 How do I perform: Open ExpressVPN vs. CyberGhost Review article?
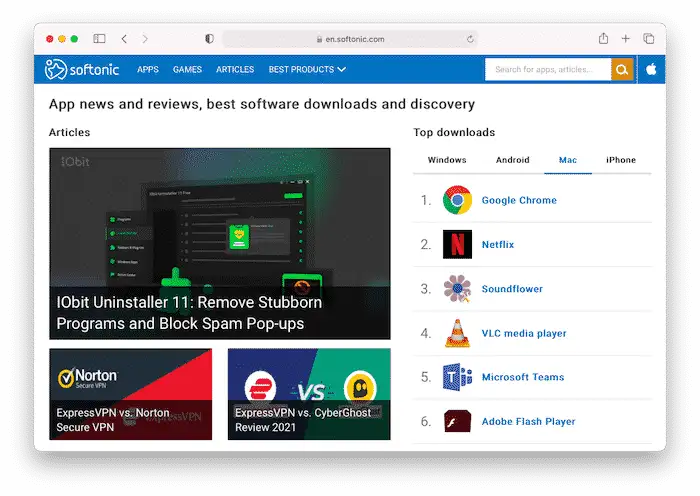tap(309, 394)
